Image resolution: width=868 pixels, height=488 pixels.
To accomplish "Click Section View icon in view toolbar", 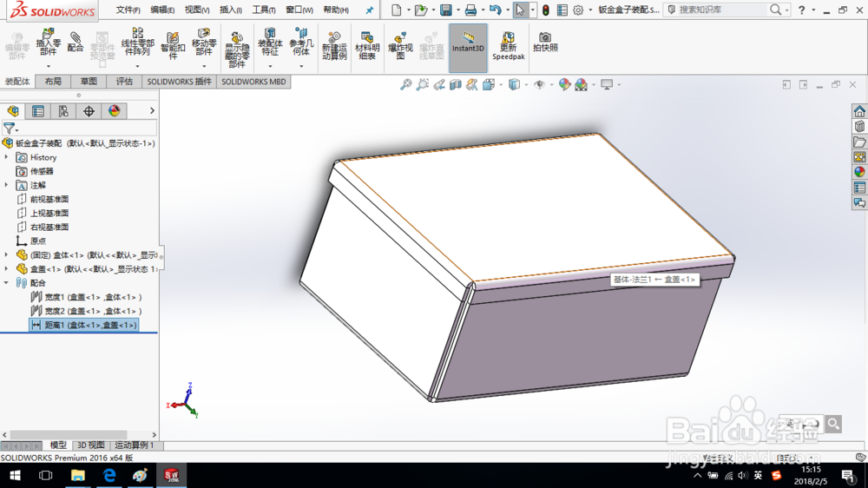I will point(456,84).
